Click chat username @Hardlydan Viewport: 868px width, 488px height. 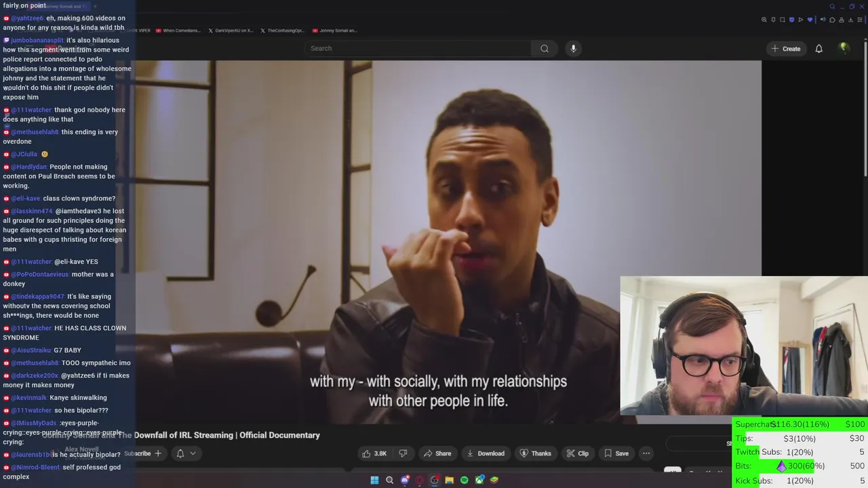point(29,167)
